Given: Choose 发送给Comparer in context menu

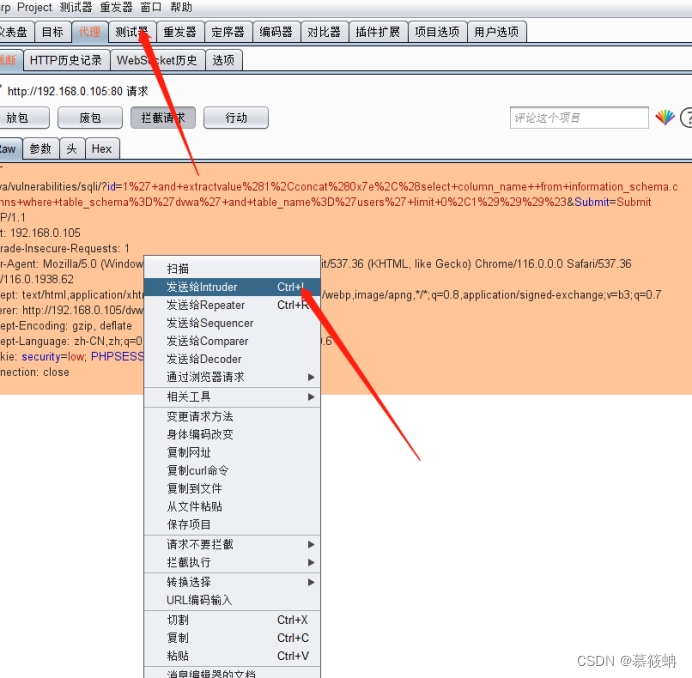Looking at the screenshot, I should pyautogui.click(x=232, y=341).
